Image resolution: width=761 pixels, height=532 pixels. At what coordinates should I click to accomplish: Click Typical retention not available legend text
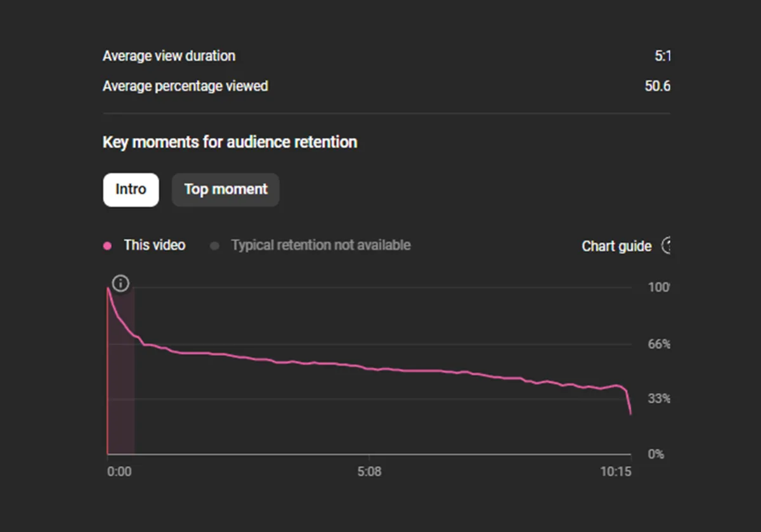pyautogui.click(x=321, y=245)
